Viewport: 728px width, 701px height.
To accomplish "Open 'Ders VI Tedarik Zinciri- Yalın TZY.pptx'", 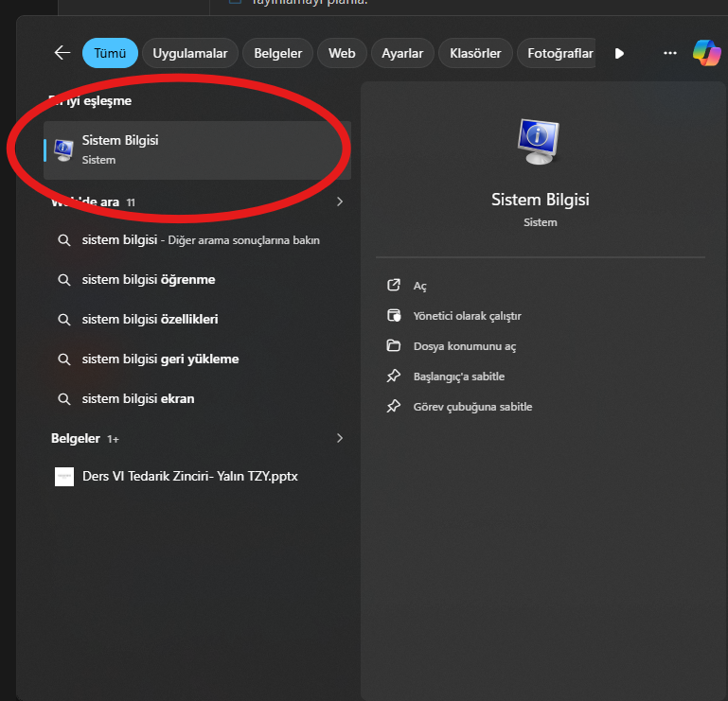I will pyautogui.click(x=197, y=477).
